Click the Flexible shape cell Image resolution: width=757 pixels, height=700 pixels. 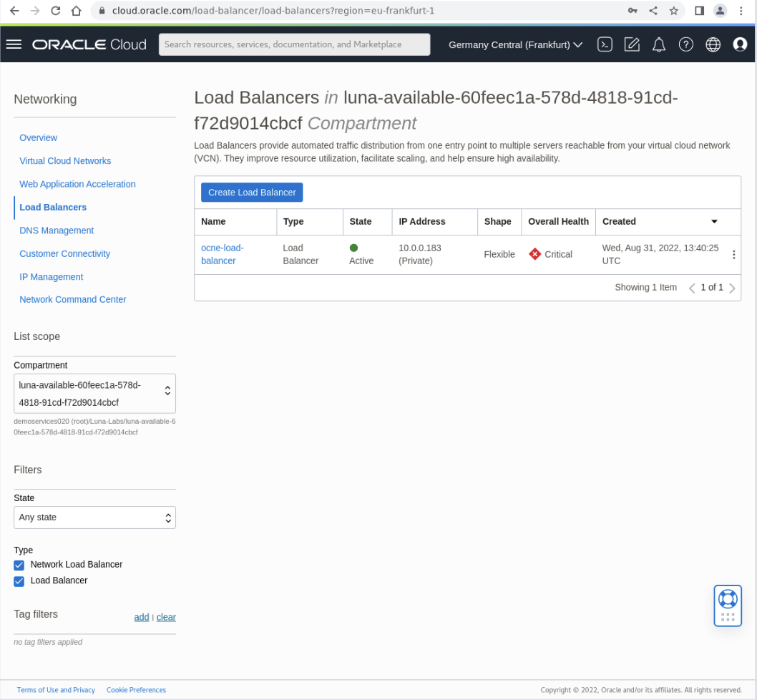[499, 254]
